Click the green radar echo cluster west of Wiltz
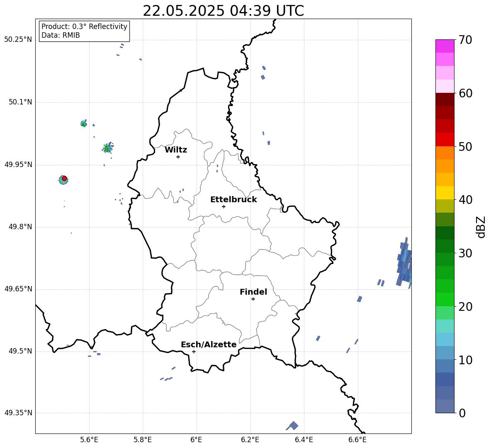 click(x=108, y=148)
